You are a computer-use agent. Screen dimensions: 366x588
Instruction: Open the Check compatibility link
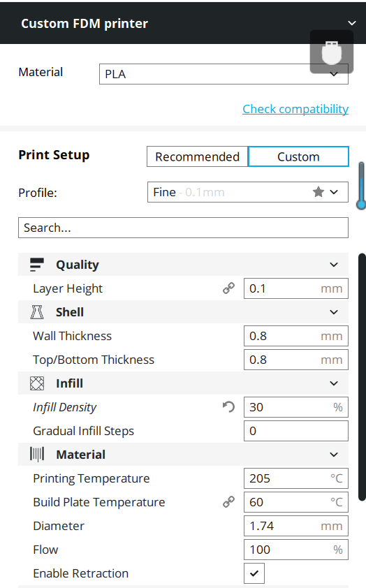click(295, 109)
